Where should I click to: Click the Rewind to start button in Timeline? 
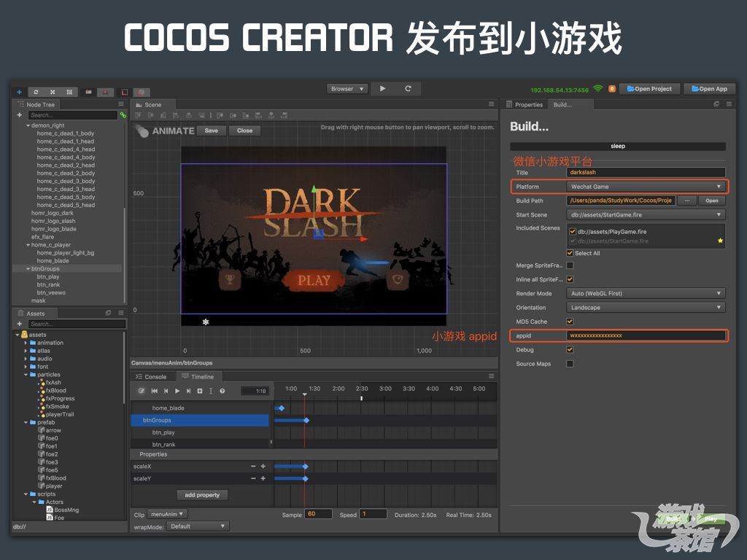click(155, 391)
